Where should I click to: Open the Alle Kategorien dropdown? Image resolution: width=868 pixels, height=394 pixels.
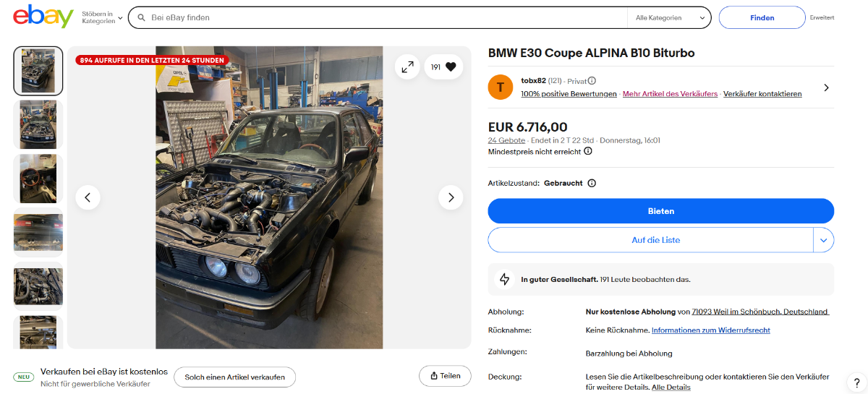pyautogui.click(x=669, y=17)
